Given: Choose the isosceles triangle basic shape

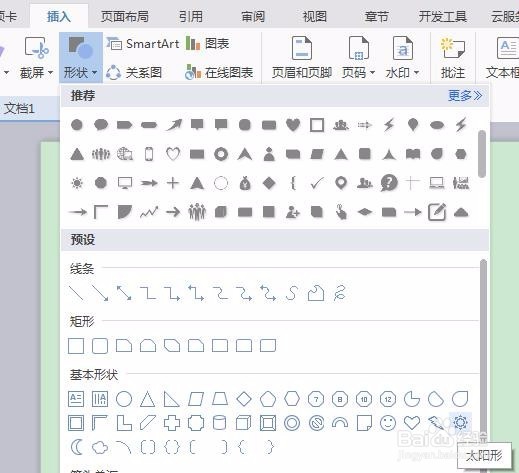Looking at the screenshot, I should [148, 399].
